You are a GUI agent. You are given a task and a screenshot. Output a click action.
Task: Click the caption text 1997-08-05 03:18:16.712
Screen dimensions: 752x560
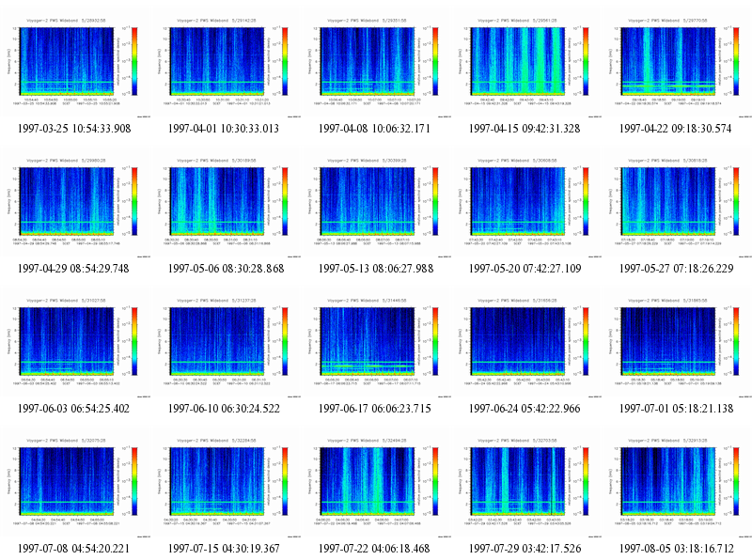pos(676,549)
